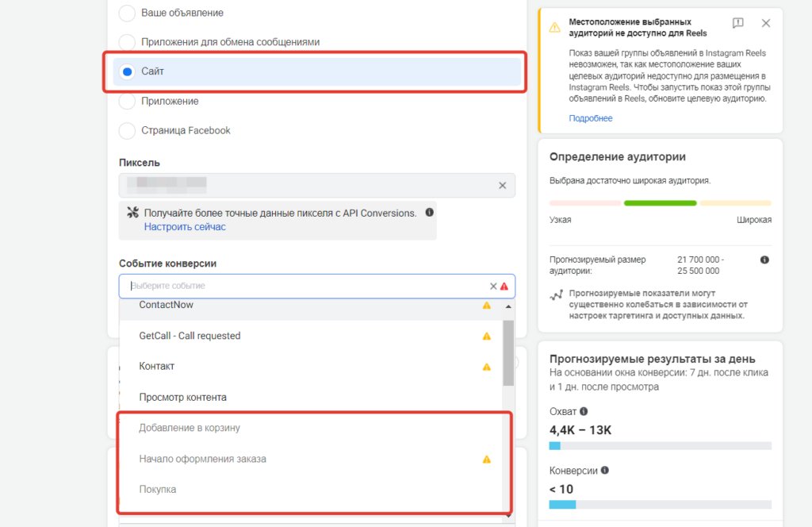Select the Приложение radio button
Viewport: 812px width, 527px height.
point(127,101)
